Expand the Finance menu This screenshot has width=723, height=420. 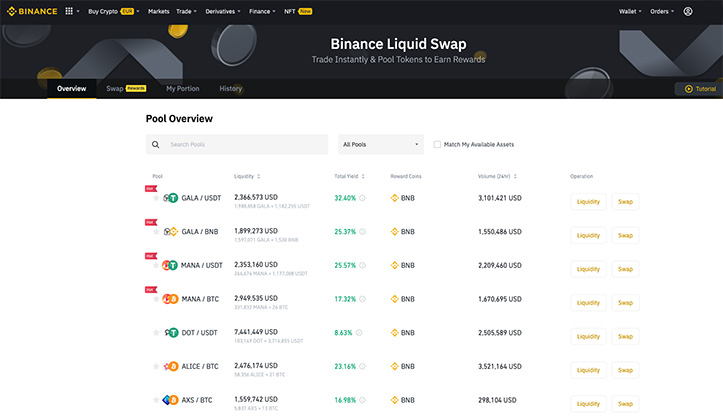[x=262, y=11]
